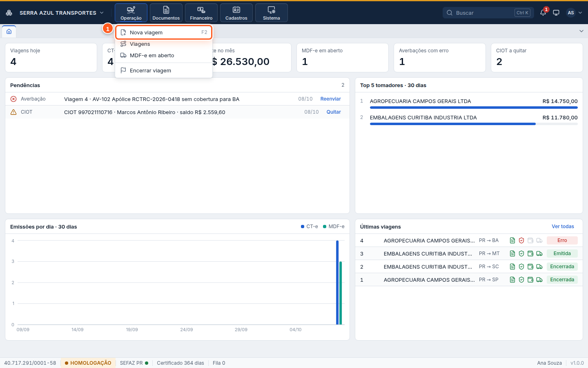Screen dimensions: 588x368
Task: Open the Sistema menu
Action: 272,13
